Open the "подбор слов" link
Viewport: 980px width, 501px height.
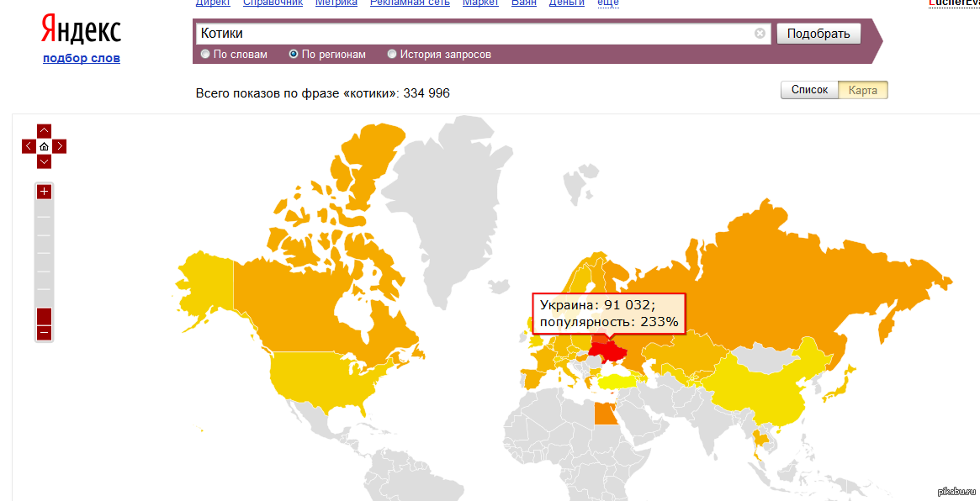[x=82, y=58]
